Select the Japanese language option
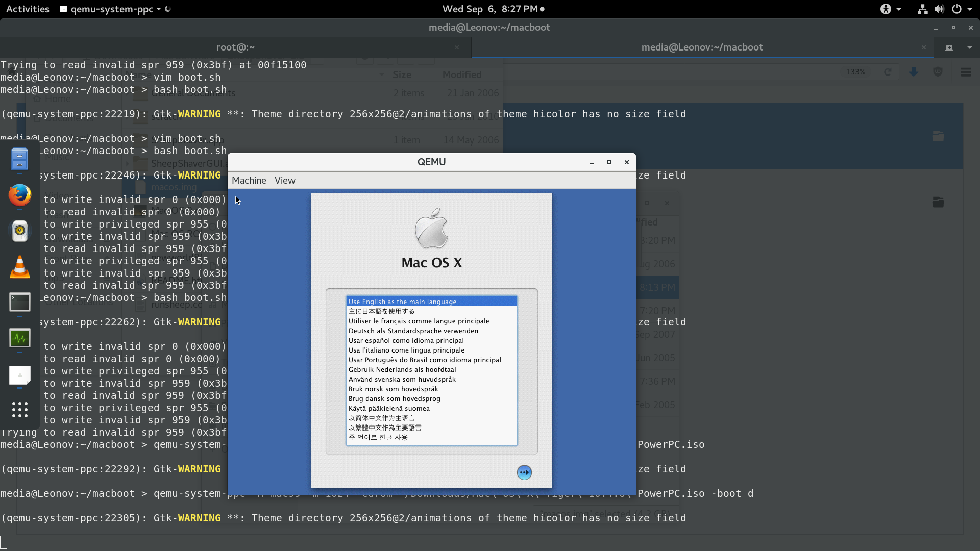The image size is (980, 551). (x=431, y=311)
